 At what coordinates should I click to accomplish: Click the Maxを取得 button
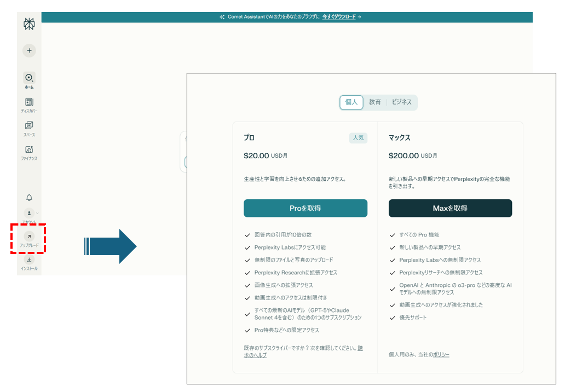tap(450, 208)
